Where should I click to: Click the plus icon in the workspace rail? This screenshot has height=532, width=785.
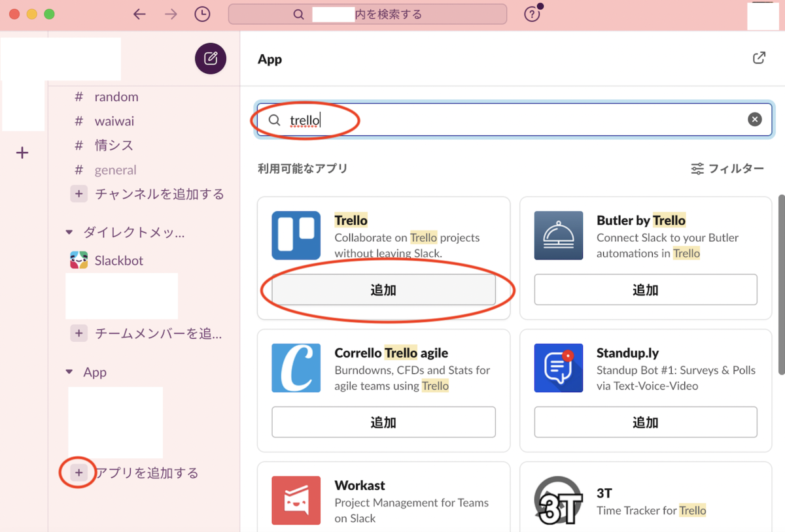pyautogui.click(x=22, y=152)
